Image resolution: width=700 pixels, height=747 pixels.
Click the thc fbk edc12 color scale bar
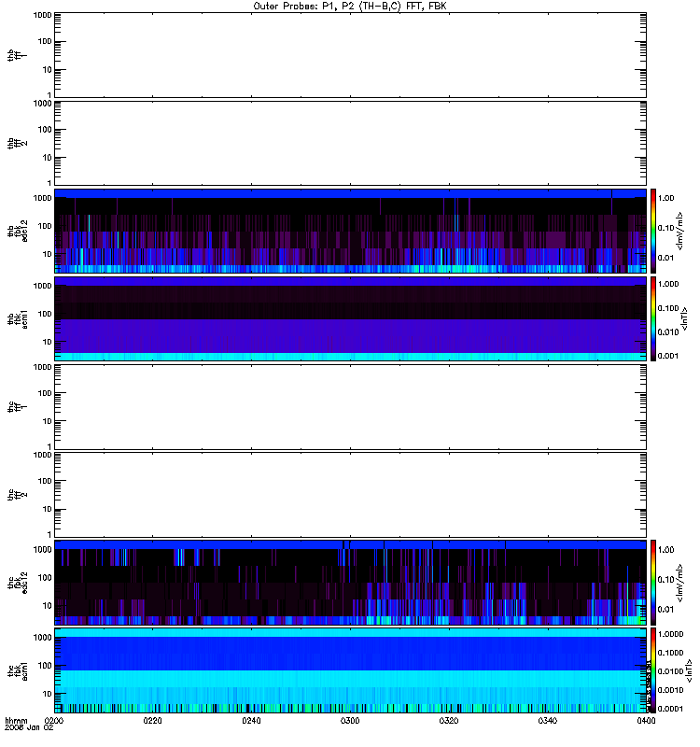[653, 583]
